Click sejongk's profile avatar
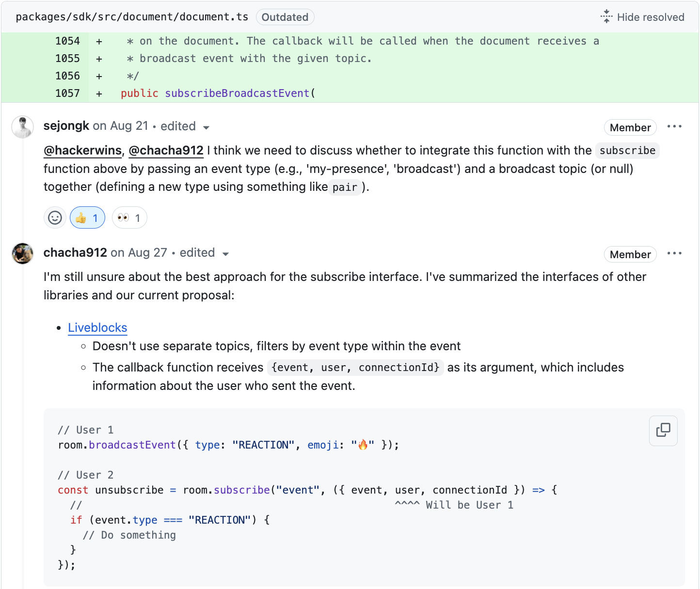 click(22, 127)
